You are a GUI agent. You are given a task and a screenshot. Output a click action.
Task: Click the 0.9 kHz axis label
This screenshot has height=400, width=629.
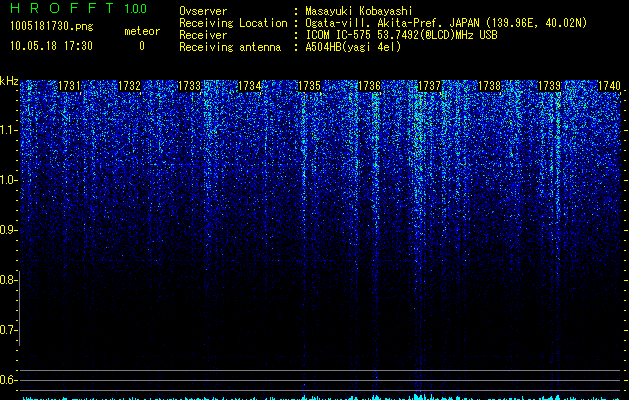[8, 230]
